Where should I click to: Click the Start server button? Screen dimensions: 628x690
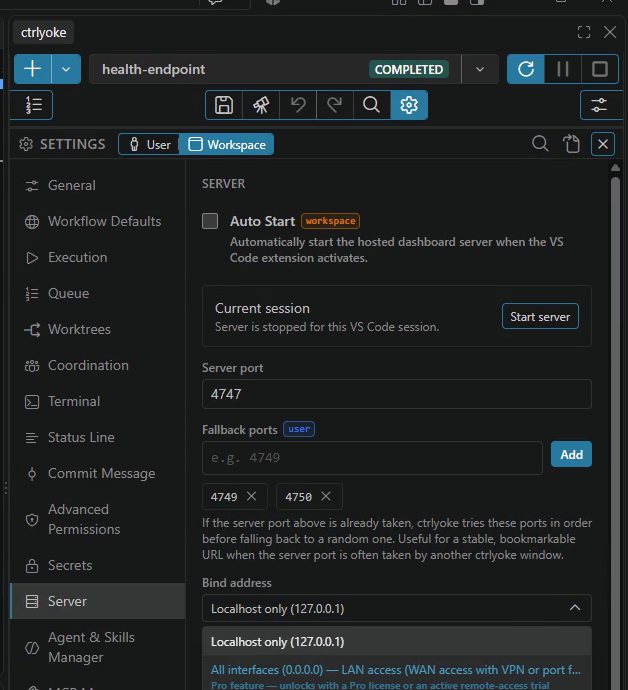pyautogui.click(x=540, y=316)
